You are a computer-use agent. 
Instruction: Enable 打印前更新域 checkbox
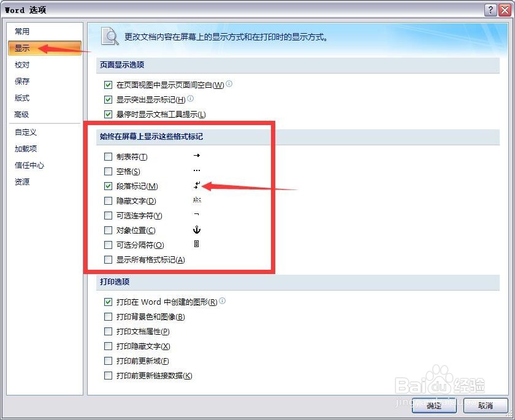click(108, 361)
